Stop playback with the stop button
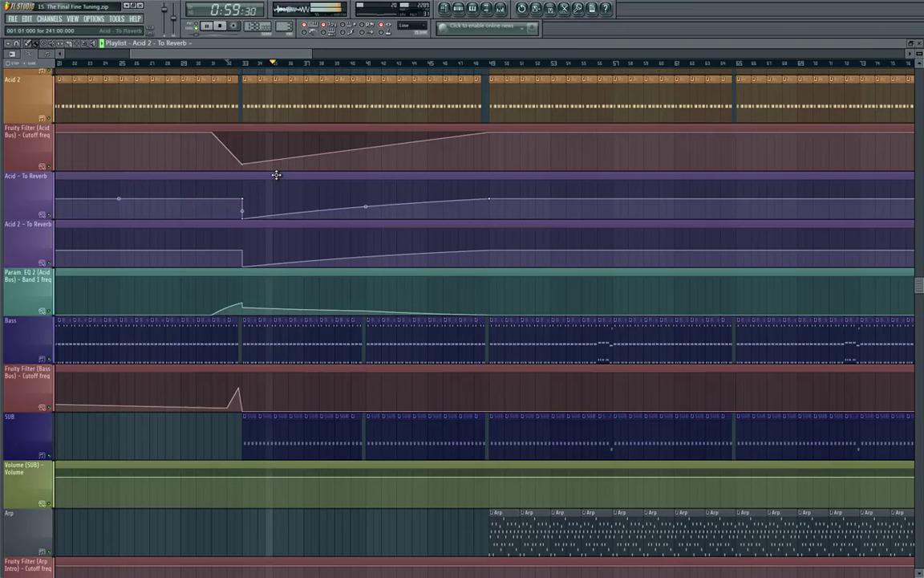Viewport: 924px width, 578px height. pos(220,26)
